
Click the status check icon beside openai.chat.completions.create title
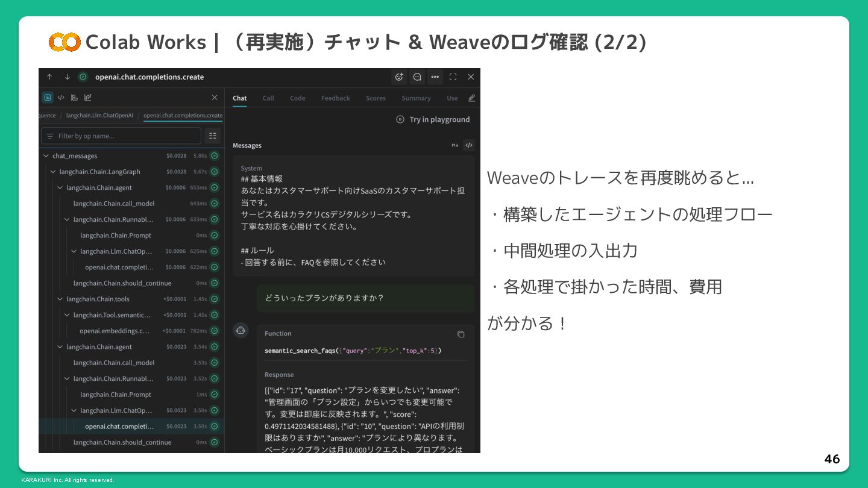coord(83,77)
